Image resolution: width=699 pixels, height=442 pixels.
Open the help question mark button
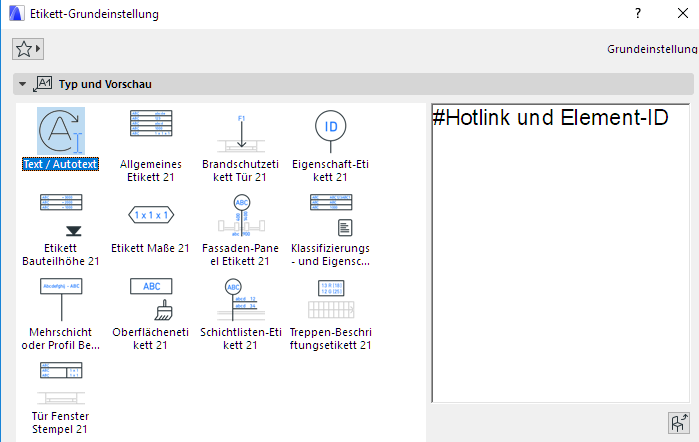638,13
